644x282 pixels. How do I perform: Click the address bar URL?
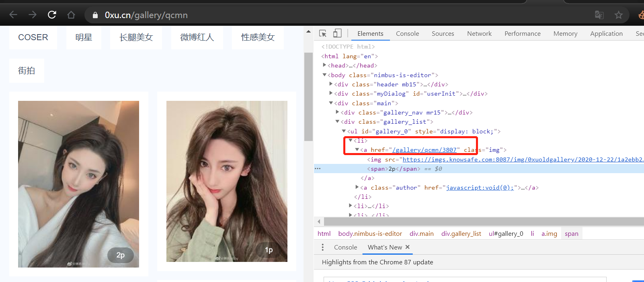click(146, 15)
